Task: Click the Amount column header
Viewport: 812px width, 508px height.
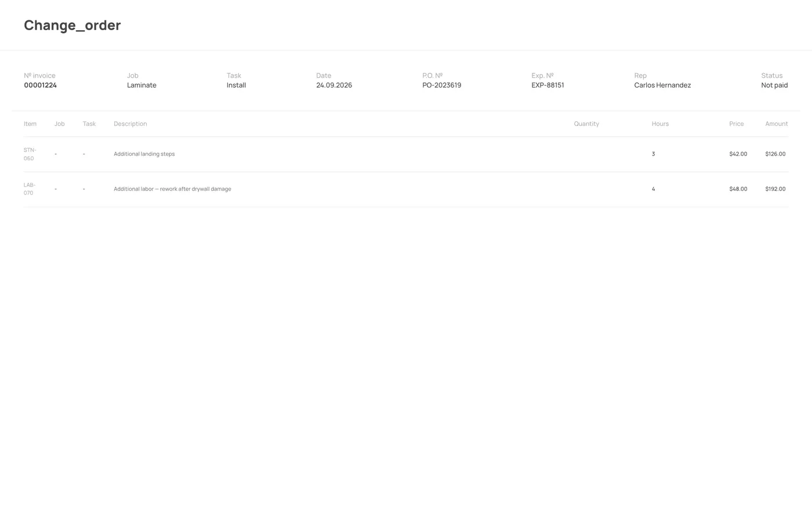Action: (777, 124)
